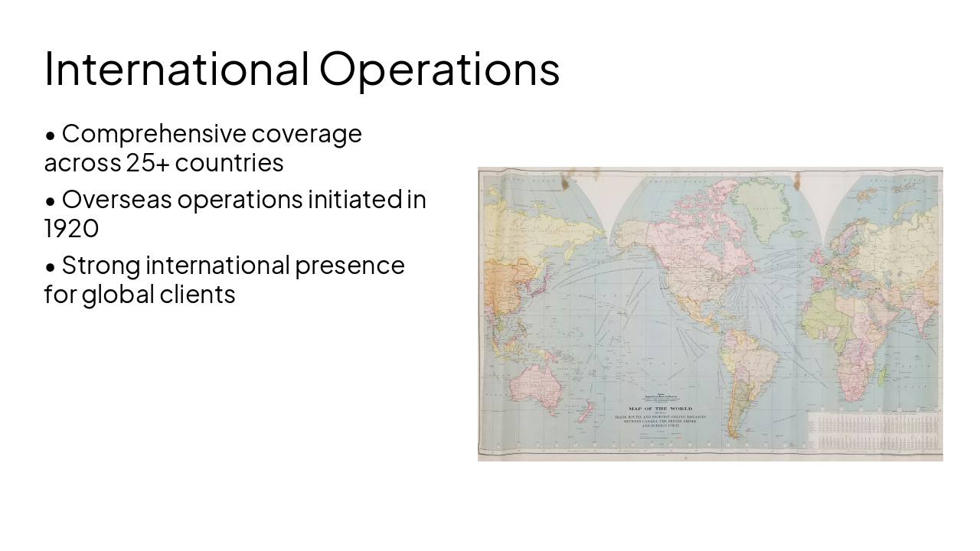Click the "for global clients" text line
This screenshot has width=980, height=551.
click(x=139, y=295)
